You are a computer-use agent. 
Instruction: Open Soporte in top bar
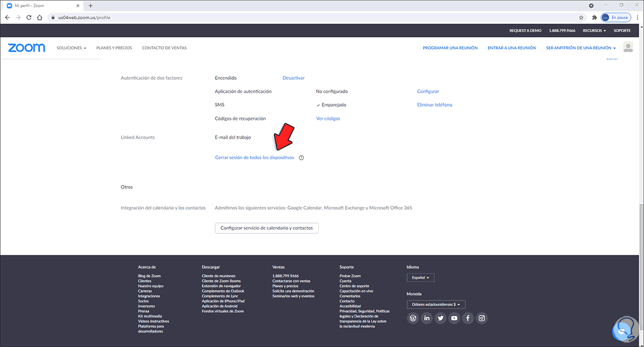click(622, 31)
